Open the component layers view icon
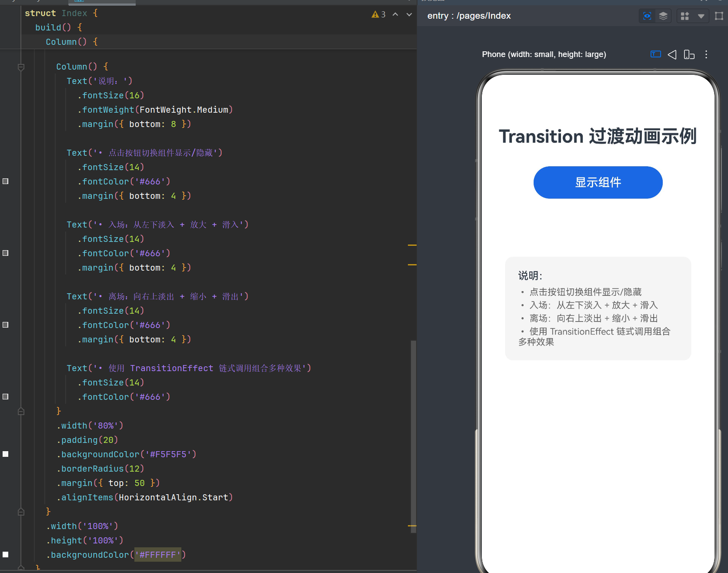Screen dimensions: 728x573 pos(663,16)
